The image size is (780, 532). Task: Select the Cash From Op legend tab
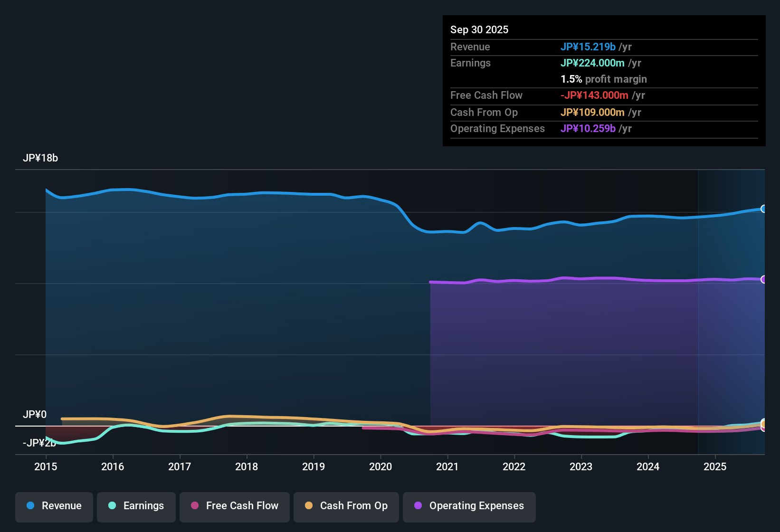(346, 506)
